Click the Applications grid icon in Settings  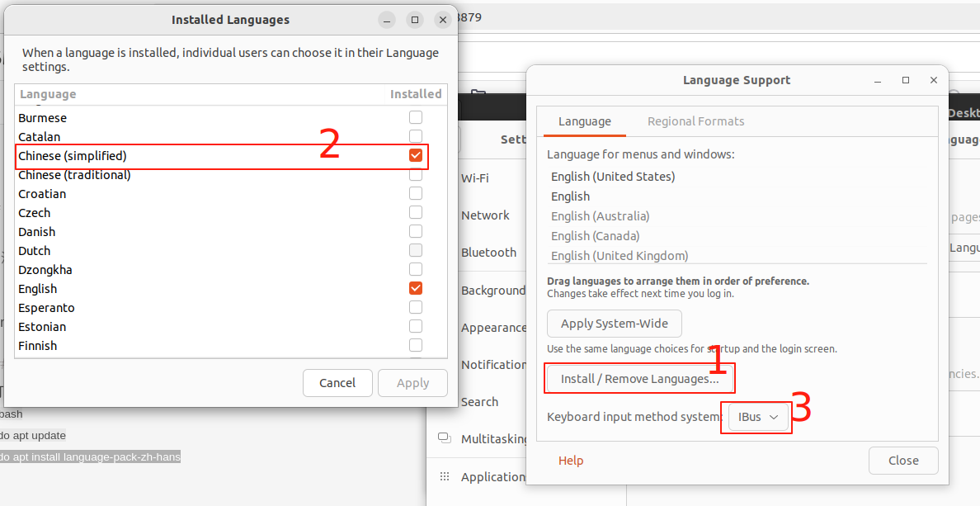[445, 476]
